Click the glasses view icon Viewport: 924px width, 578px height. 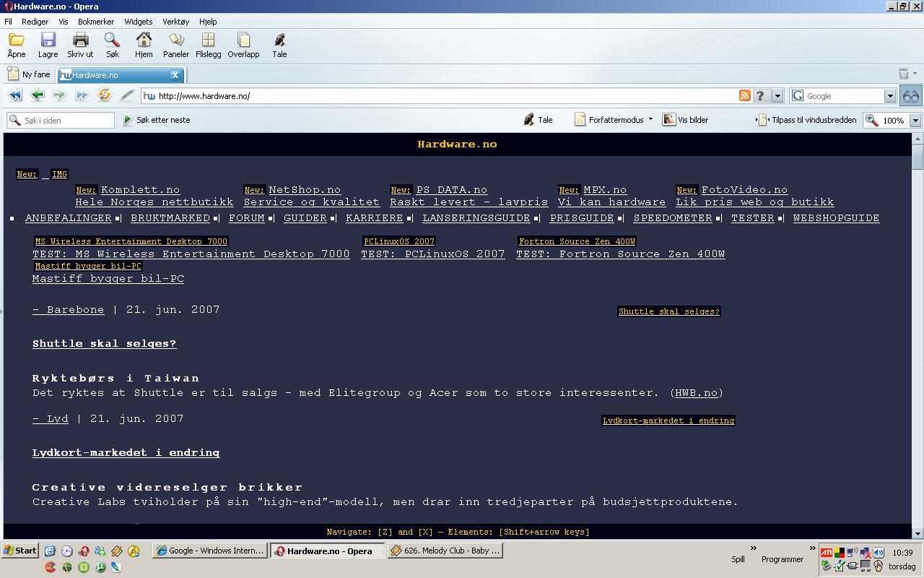tap(911, 95)
